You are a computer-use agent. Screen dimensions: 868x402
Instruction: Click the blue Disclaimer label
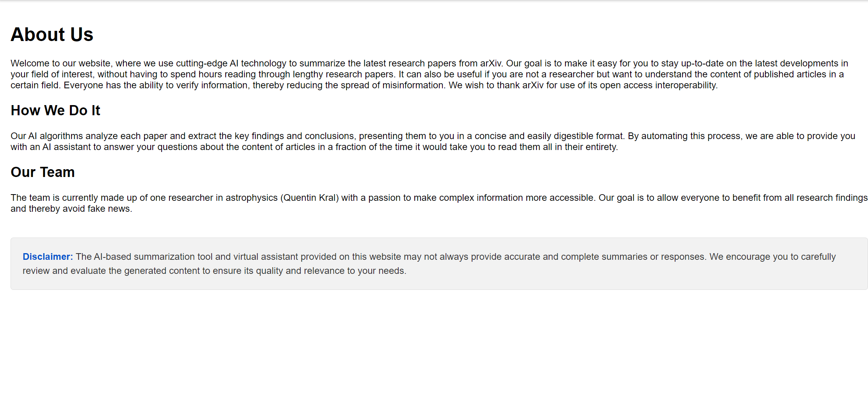[48, 257]
